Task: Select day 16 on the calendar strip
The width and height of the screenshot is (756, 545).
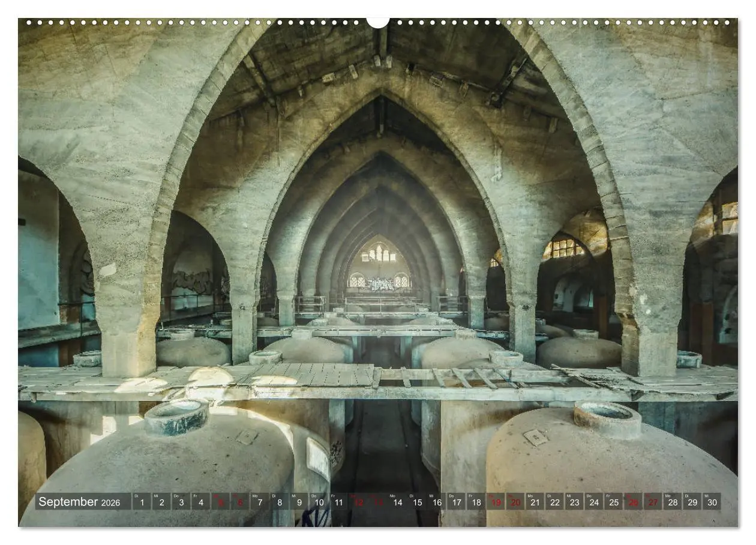Action: pos(436,502)
